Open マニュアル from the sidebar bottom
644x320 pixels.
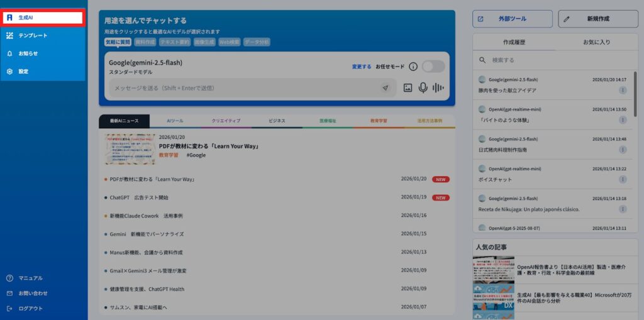(x=30, y=278)
